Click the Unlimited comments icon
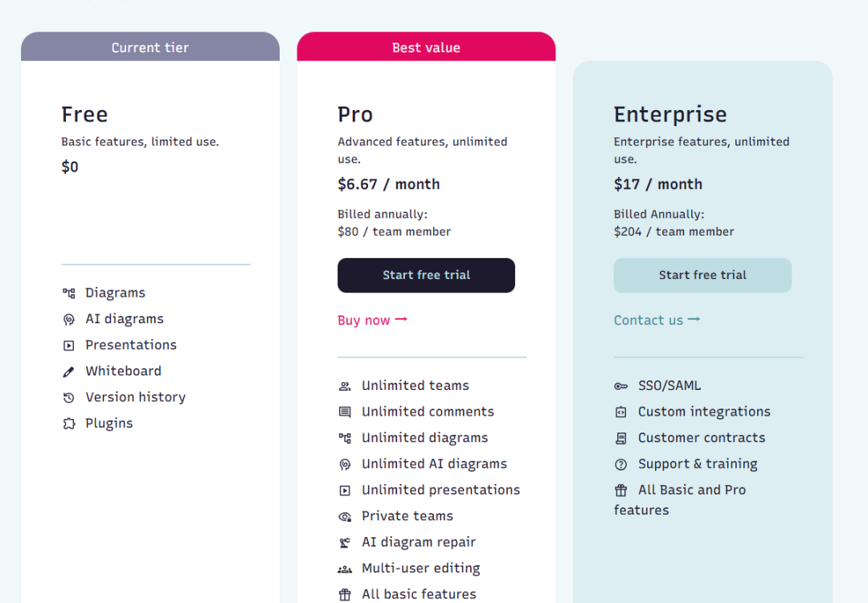 (345, 412)
